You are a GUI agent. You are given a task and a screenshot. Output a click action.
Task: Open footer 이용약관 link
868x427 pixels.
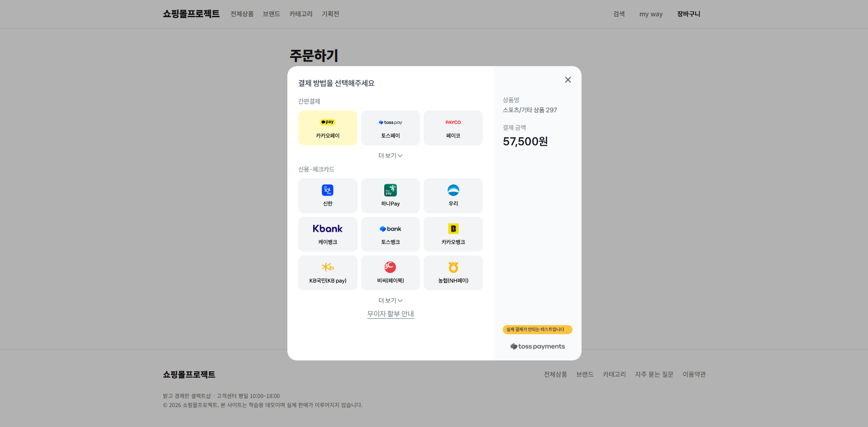point(694,374)
